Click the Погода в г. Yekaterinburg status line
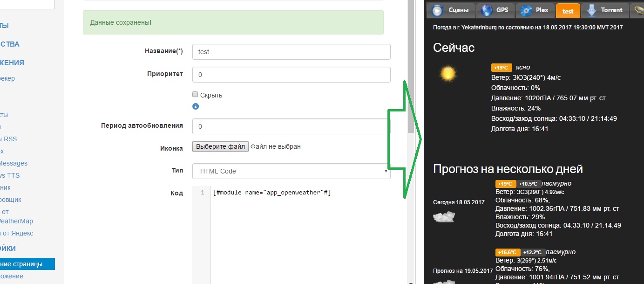Image resolution: width=644 pixels, height=284 pixels. click(528, 28)
